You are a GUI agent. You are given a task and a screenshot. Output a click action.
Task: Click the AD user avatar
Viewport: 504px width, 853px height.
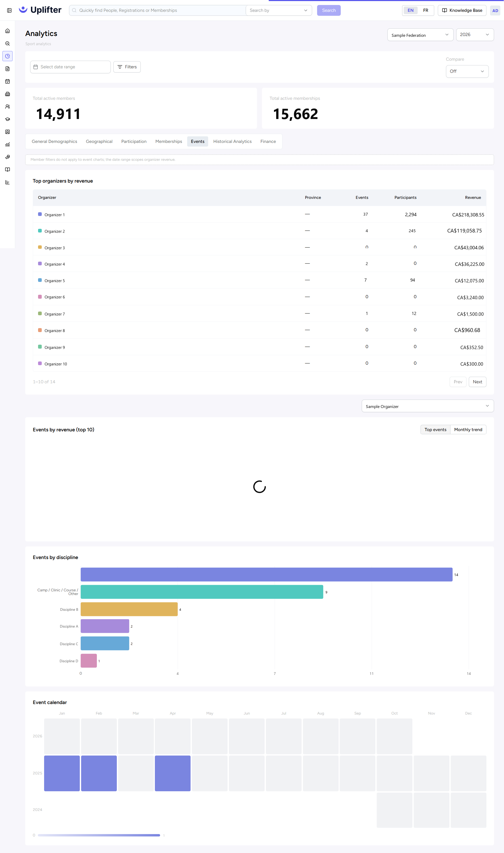(x=495, y=11)
